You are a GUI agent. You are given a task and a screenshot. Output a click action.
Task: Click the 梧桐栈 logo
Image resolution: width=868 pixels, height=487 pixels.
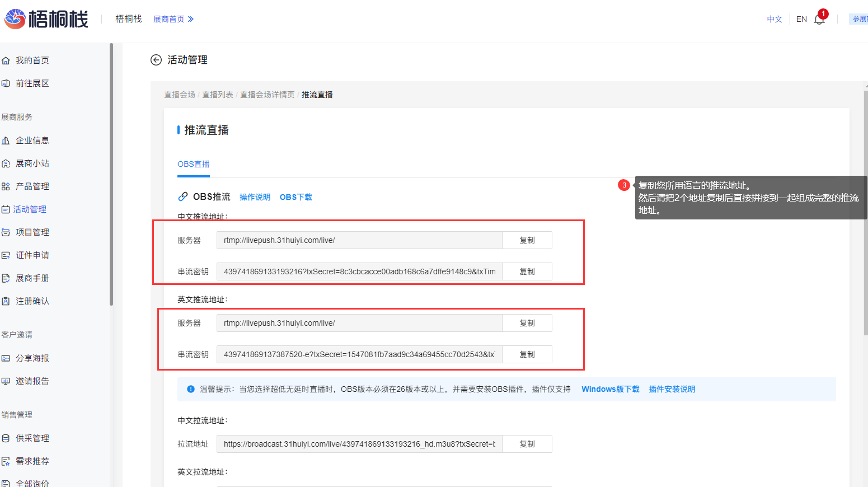46,19
